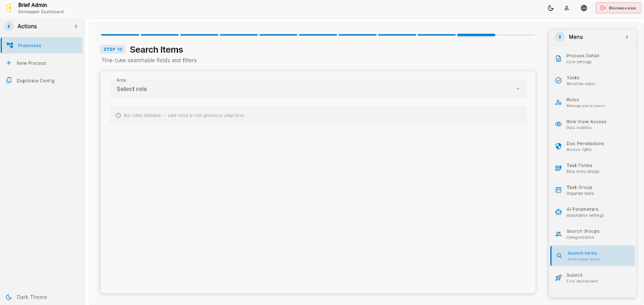Go to Roles manage participants
This screenshot has width=644, height=305.
592,103
